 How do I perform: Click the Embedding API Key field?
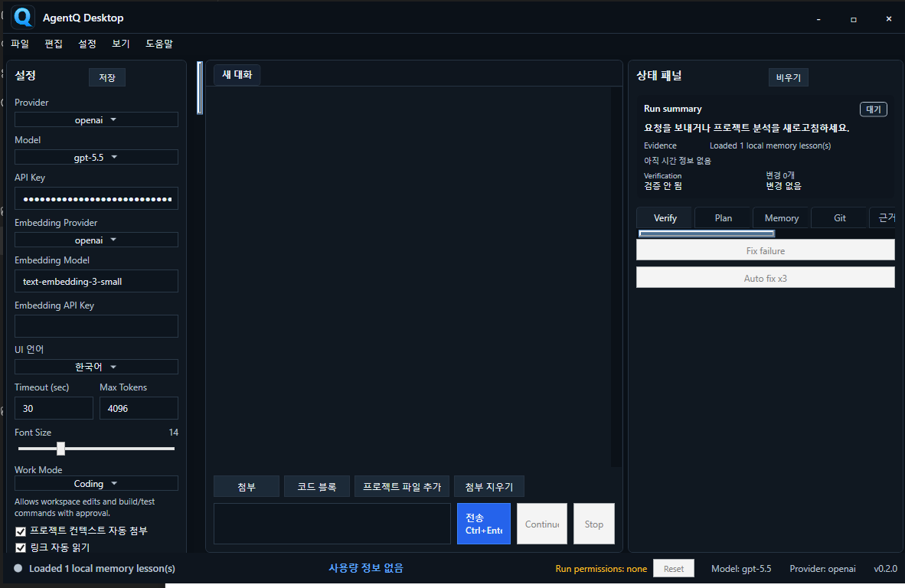tap(96, 327)
